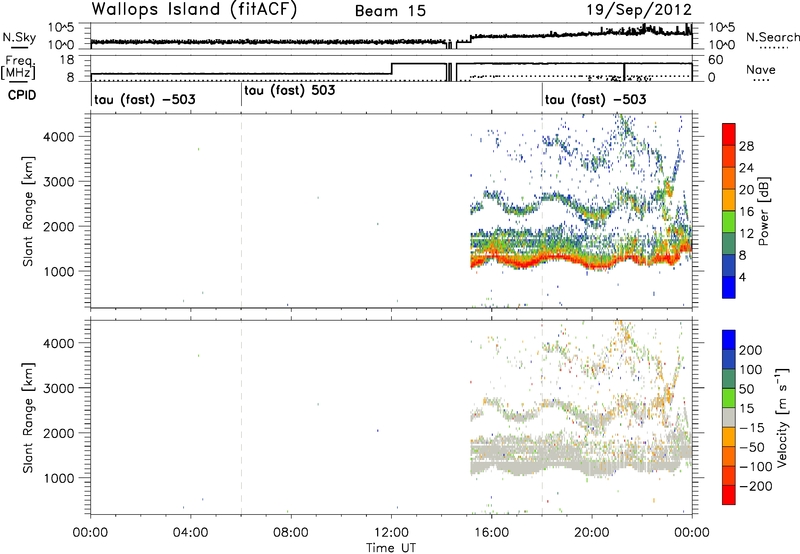Click the gray band of velocity colorbar
The height and width of the screenshot is (554, 800).
point(729,417)
